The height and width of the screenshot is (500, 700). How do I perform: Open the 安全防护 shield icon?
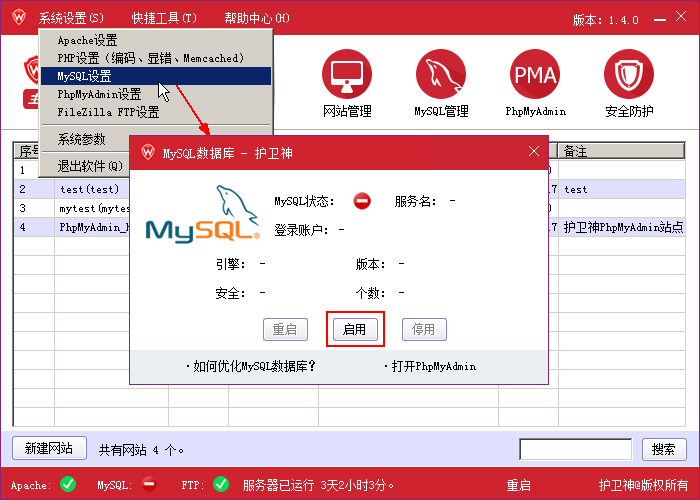(x=628, y=75)
